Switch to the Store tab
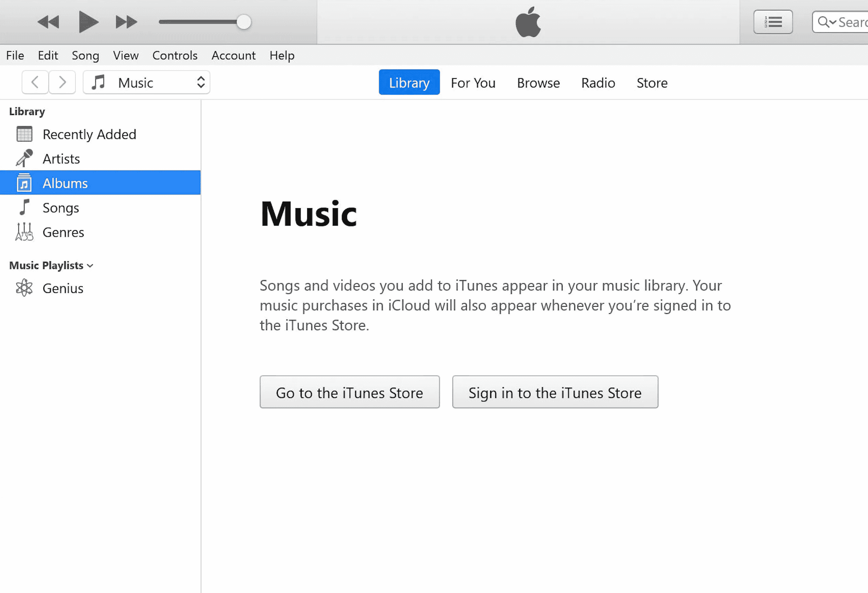Viewport: 868px width, 593px height. (652, 82)
